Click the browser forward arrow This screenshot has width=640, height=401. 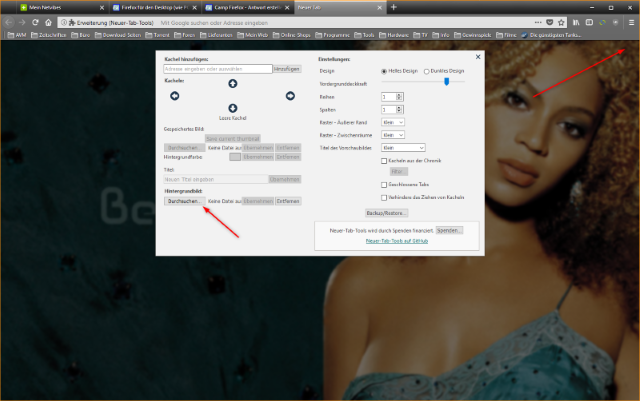point(22,22)
